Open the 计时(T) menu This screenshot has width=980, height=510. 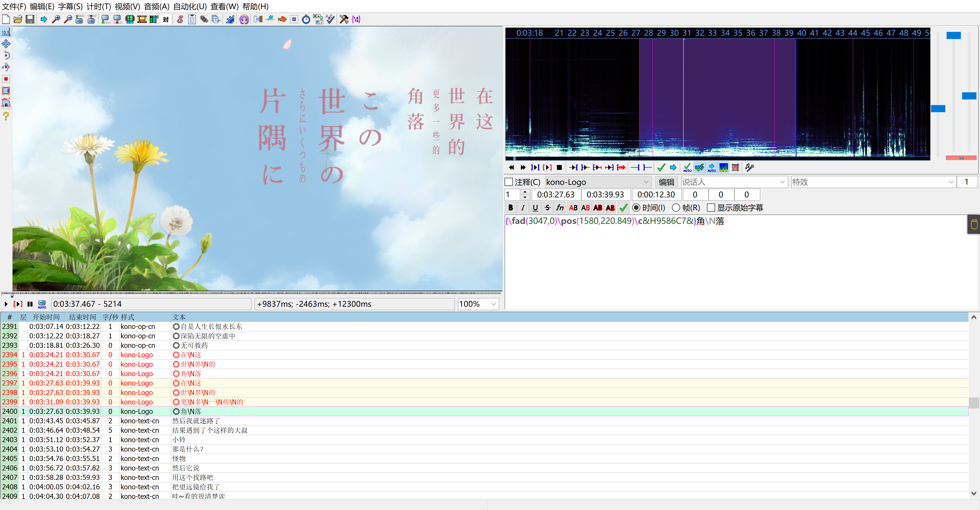point(99,6)
